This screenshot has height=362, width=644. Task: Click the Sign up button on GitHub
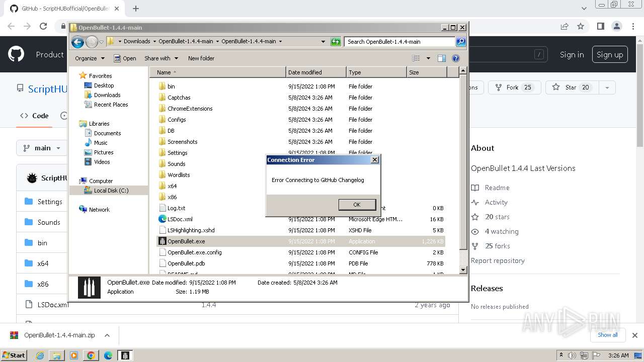tap(610, 55)
